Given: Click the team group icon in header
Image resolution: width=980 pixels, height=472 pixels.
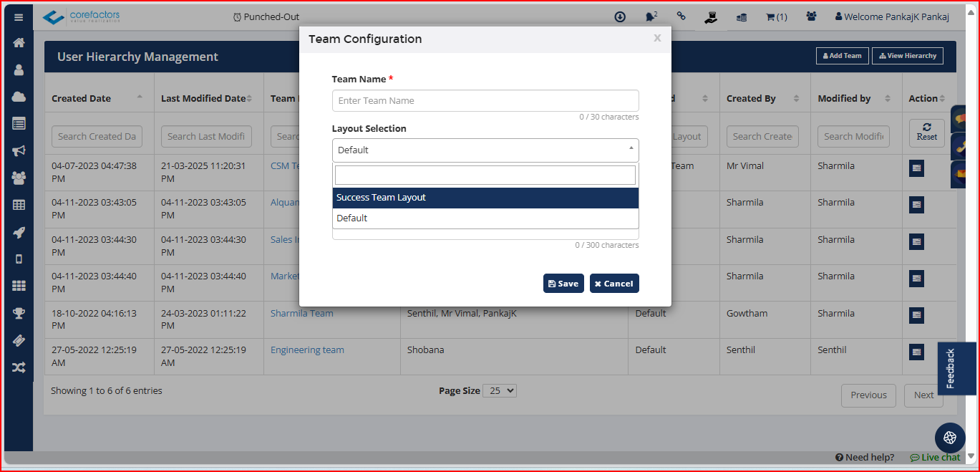Looking at the screenshot, I should pos(811,16).
